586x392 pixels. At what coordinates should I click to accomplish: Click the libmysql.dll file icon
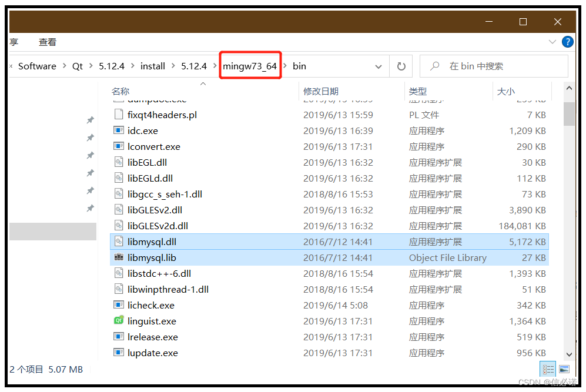(x=119, y=242)
